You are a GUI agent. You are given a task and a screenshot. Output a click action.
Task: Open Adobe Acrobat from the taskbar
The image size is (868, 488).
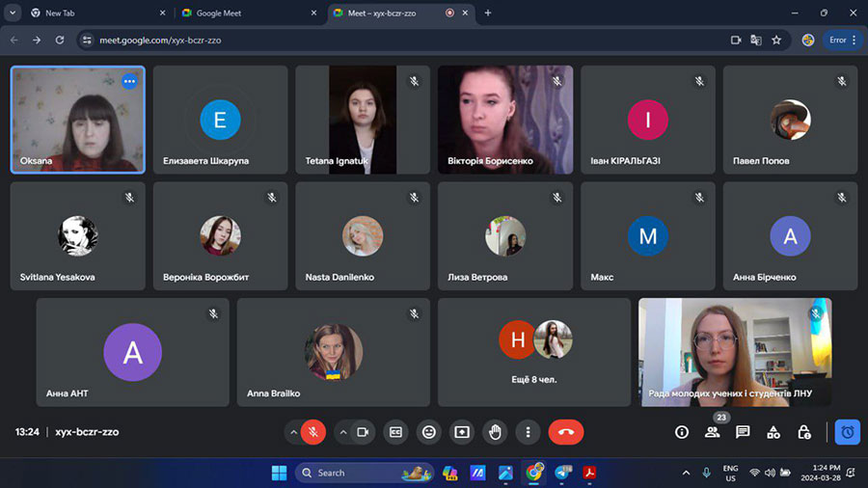coord(589,474)
